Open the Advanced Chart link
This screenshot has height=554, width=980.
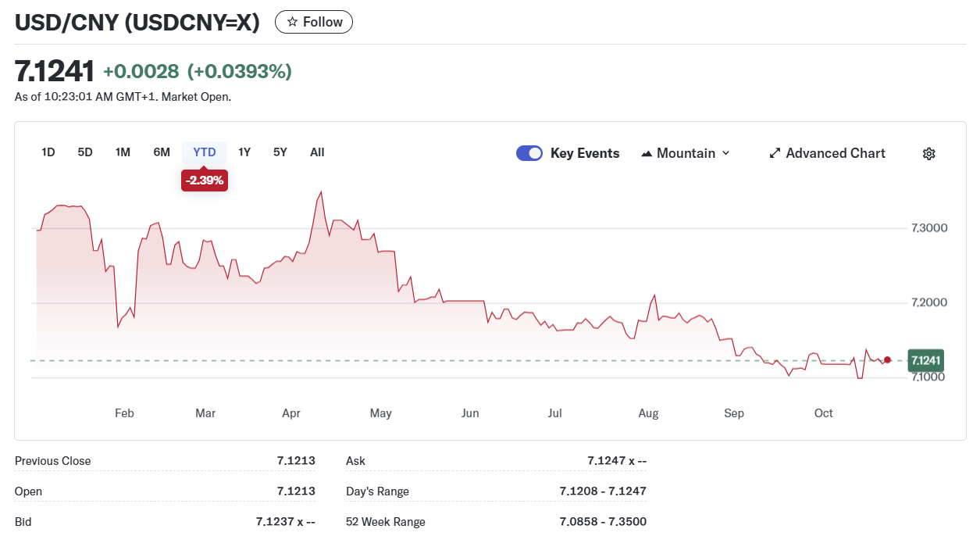(x=835, y=153)
